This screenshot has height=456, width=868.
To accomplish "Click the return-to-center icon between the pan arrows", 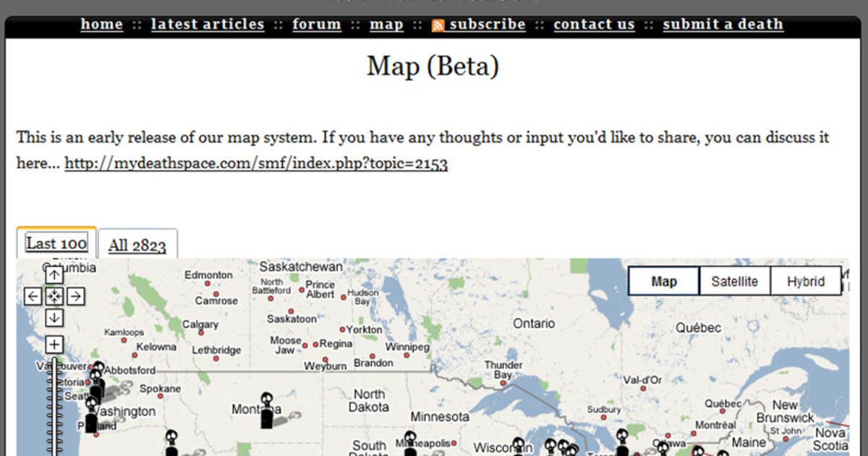I will [54, 296].
